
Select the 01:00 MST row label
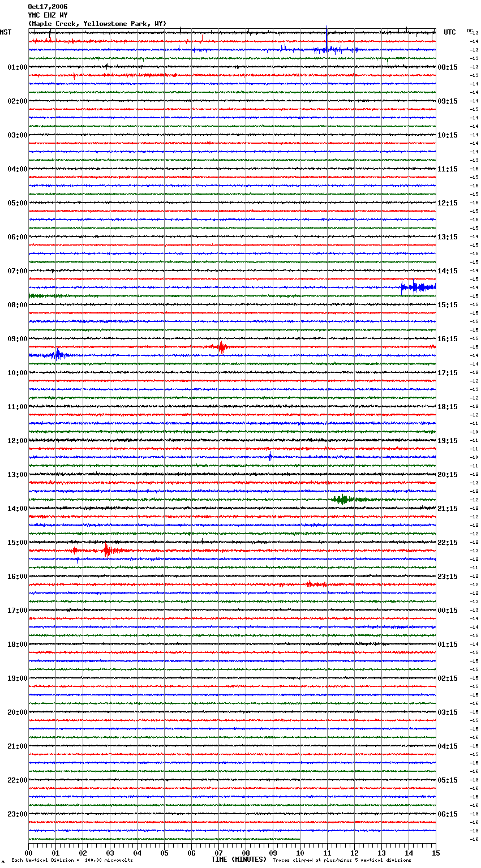click(x=18, y=67)
